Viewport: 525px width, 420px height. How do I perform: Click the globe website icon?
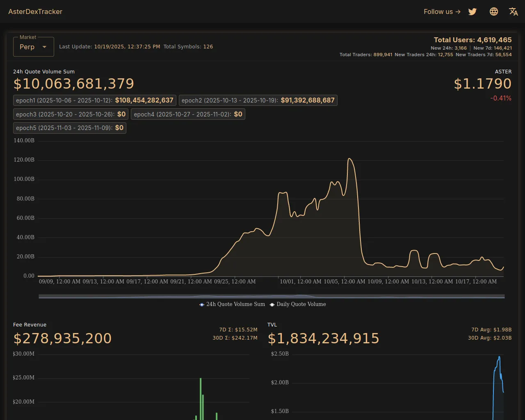tap(494, 11)
